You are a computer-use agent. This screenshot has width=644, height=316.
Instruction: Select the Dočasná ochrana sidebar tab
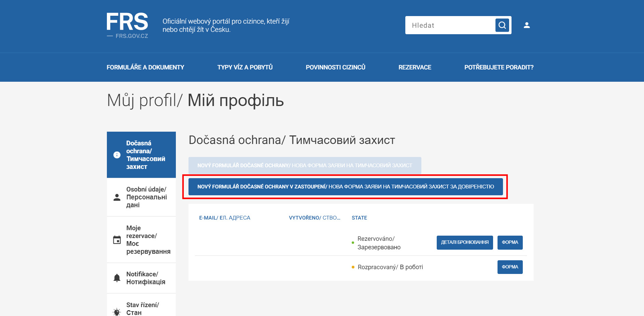(x=141, y=155)
